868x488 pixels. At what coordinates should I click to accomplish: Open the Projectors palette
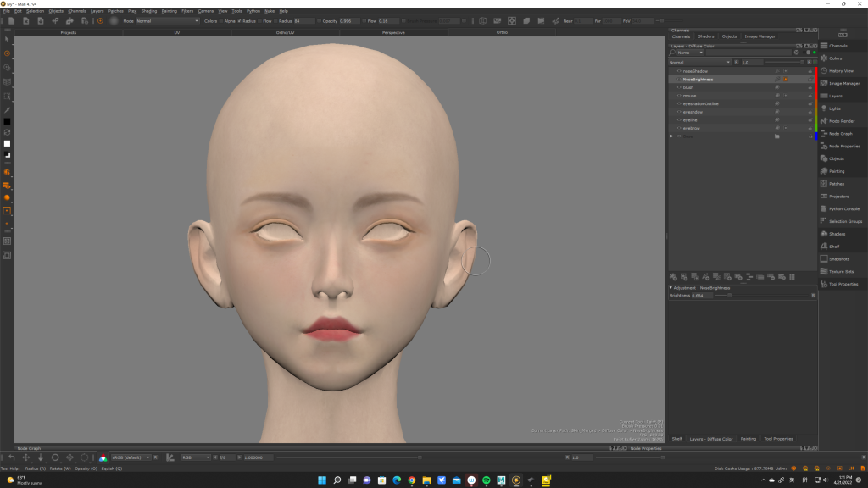coord(838,197)
